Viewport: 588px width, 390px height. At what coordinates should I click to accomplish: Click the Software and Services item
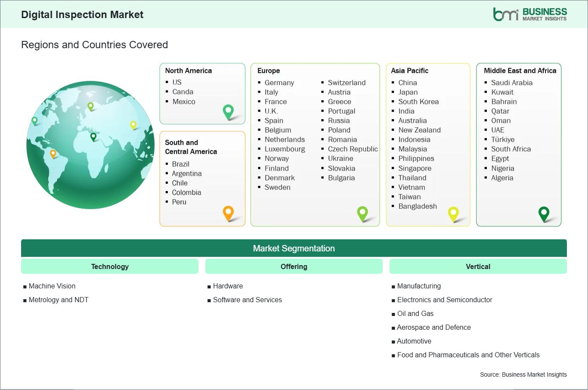248,300
